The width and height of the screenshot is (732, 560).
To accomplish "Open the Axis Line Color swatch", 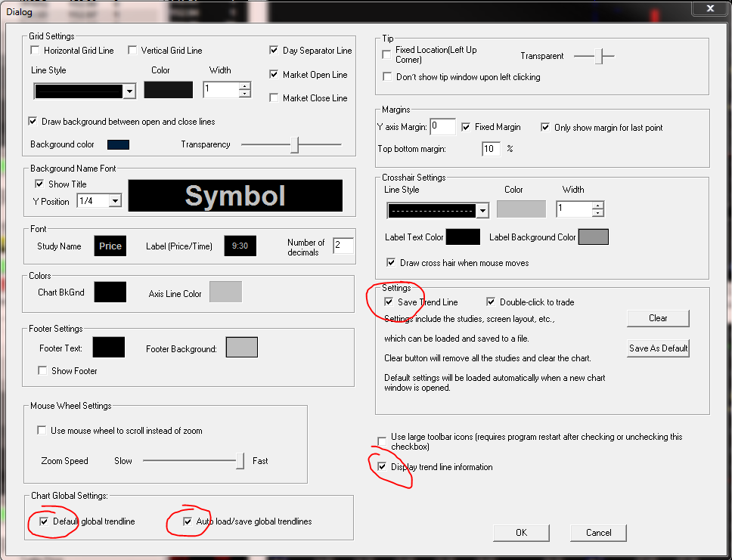I will click(x=225, y=292).
